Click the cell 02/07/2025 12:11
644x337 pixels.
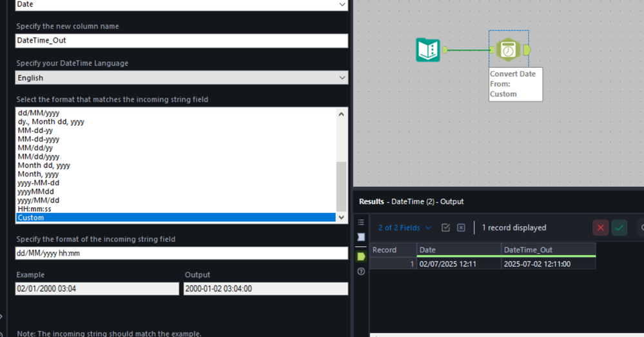coord(459,264)
